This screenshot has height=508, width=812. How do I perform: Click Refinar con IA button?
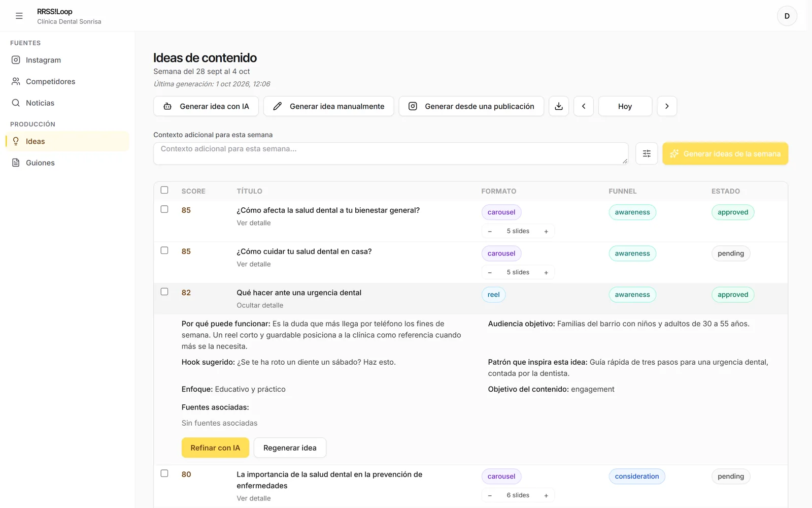pos(215,448)
